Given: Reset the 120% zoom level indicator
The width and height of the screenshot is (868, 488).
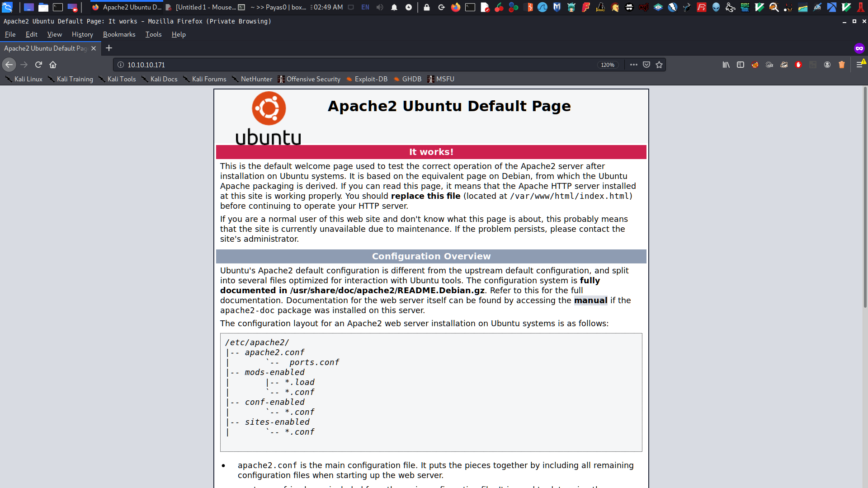Looking at the screenshot, I should tap(608, 65).
